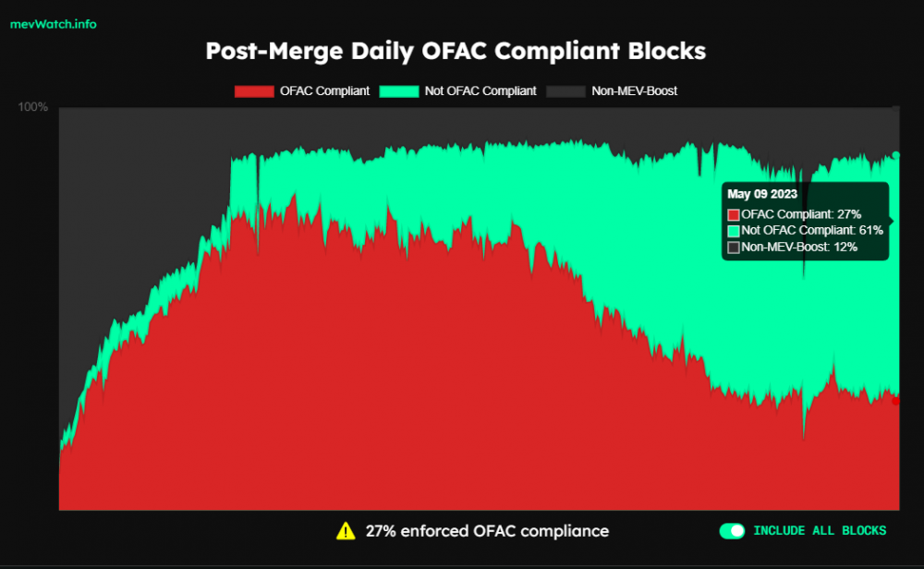Click the green Not OFAC Compliant legend swatch
The image size is (924, 569).
click(399, 91)
